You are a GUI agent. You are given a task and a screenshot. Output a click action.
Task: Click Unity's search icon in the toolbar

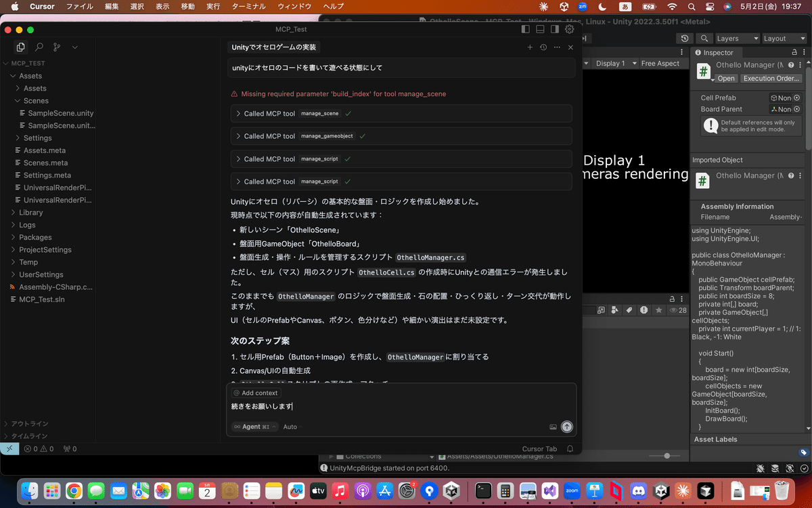click(x=704, y=39)
